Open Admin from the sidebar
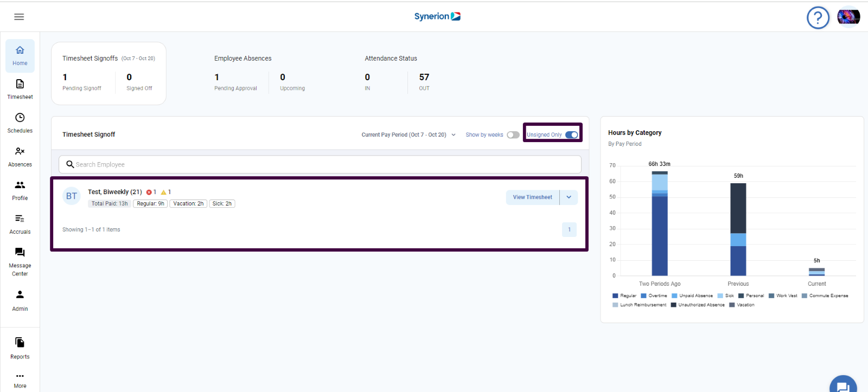868x392 pixels. (20, 300)
